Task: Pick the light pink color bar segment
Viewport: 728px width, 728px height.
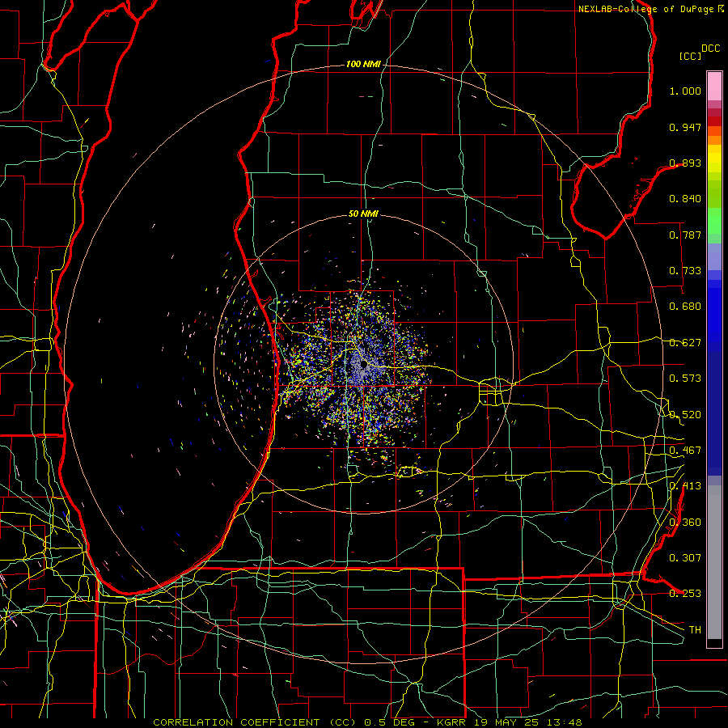Action: click(714, 86)
